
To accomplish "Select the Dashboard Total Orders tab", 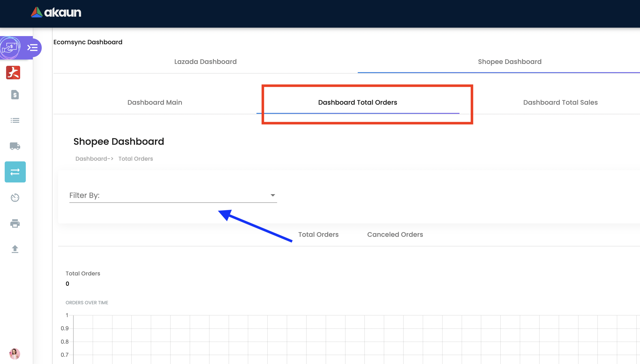I will tap(358, 102).
